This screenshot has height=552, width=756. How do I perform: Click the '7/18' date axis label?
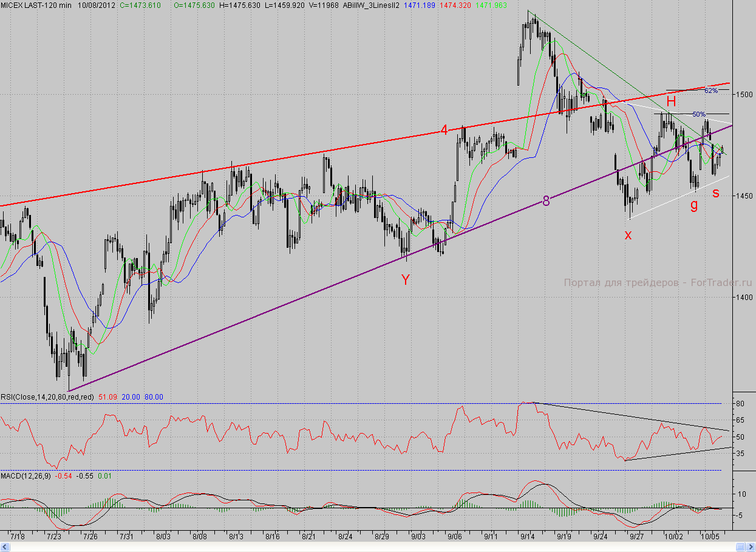(x=17, y=537)
